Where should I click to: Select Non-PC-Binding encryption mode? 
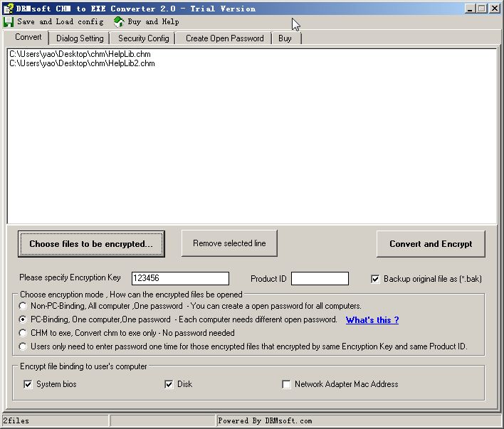tap(23, 306)
